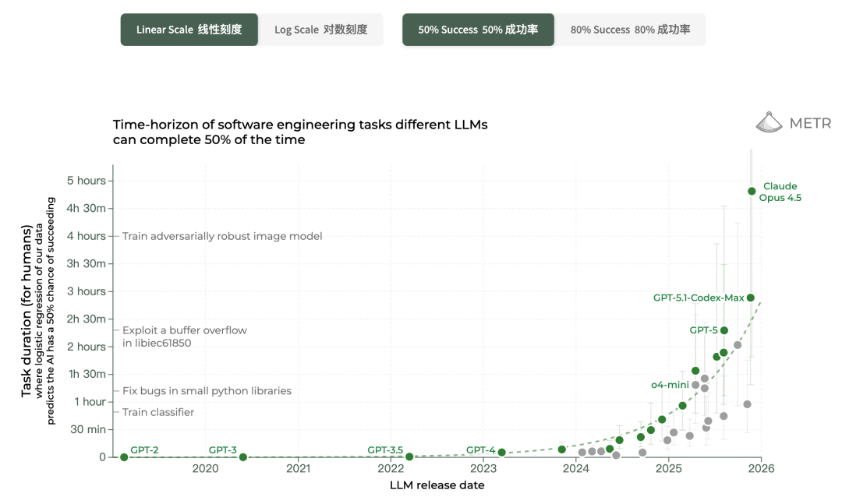Click the GPT-5.1-Codex-Max data point

coord(751,298)
